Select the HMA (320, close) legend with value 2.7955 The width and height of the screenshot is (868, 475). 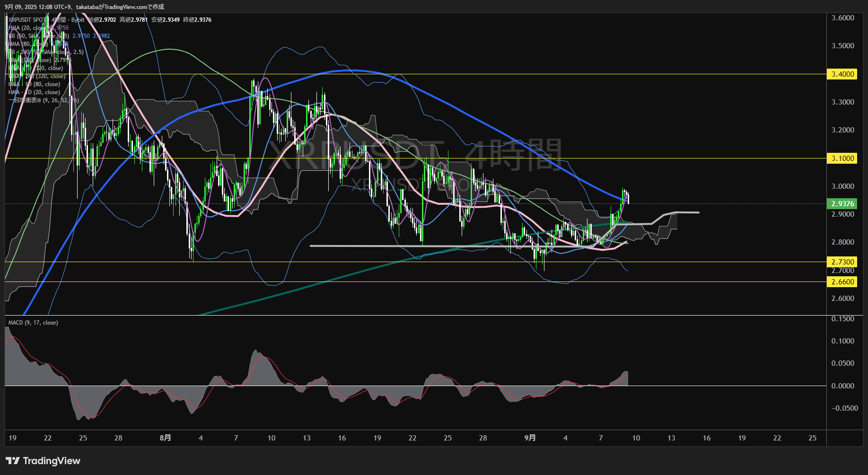(x=40, y=60)
